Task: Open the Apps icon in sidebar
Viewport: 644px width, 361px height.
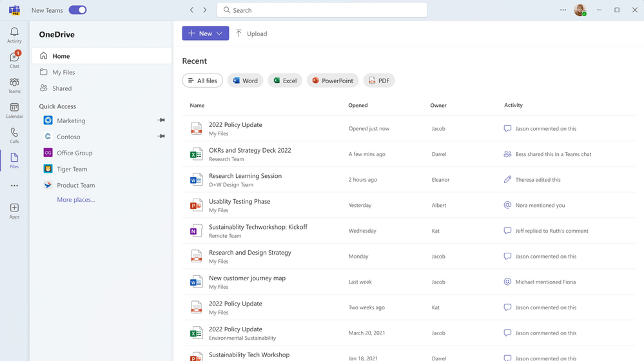Action: coord(14,211)
